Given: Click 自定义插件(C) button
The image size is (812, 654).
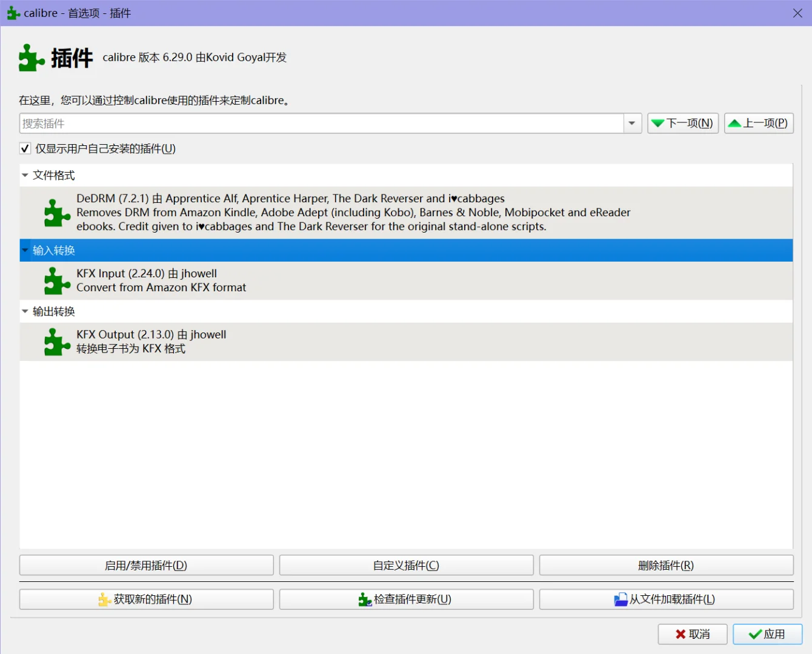Looking at the screenshot, I should tap(407, 566).
